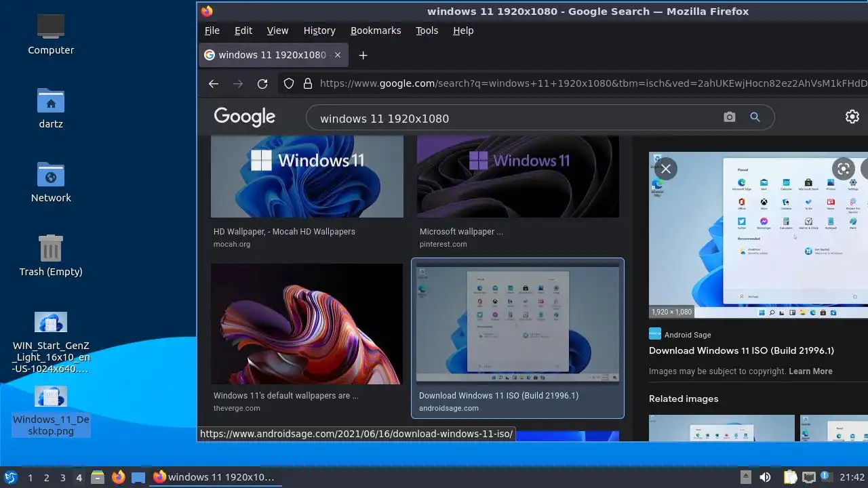This screenshot has height=488, width=868.
Task: Open the pinterest.com dark Windows 11 thumbnail
Action: 518,176
